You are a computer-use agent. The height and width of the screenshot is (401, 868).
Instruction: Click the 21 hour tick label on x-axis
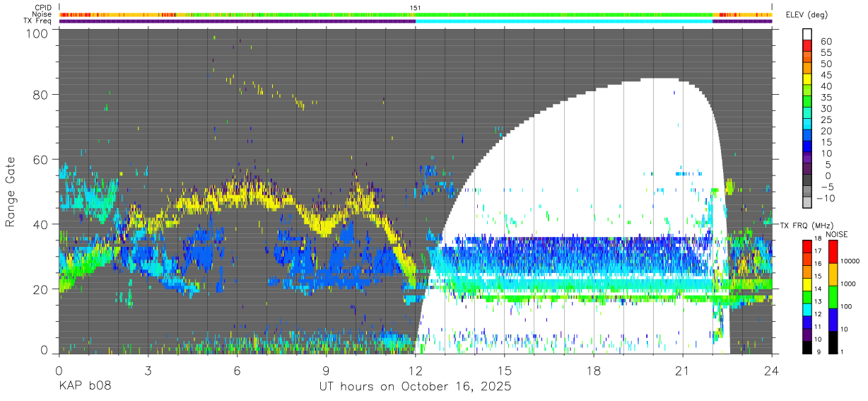click(683, 371)
